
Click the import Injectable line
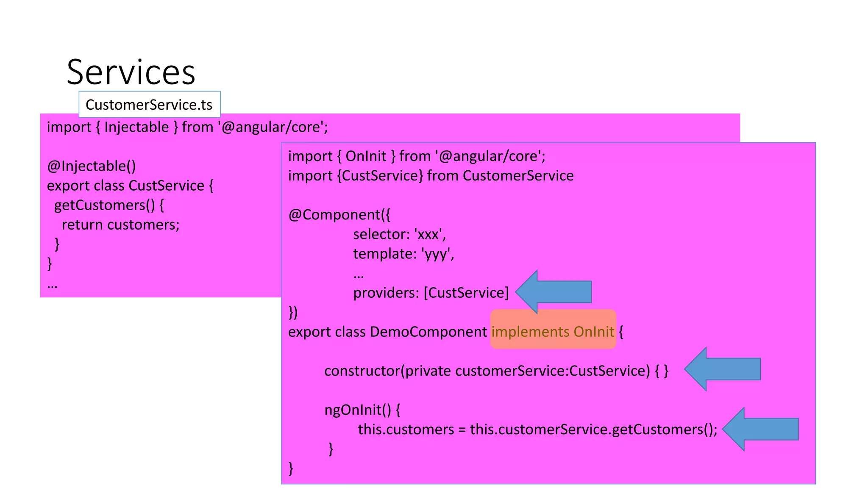[187, 127]
